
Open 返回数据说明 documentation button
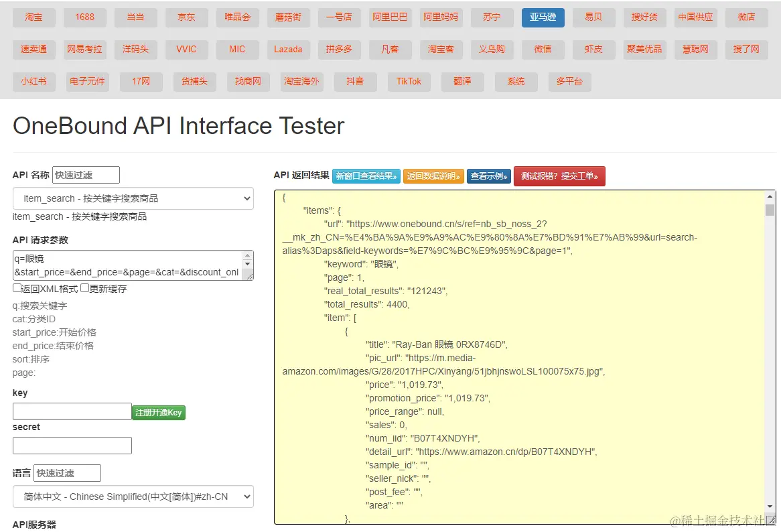tap(433, 176)
